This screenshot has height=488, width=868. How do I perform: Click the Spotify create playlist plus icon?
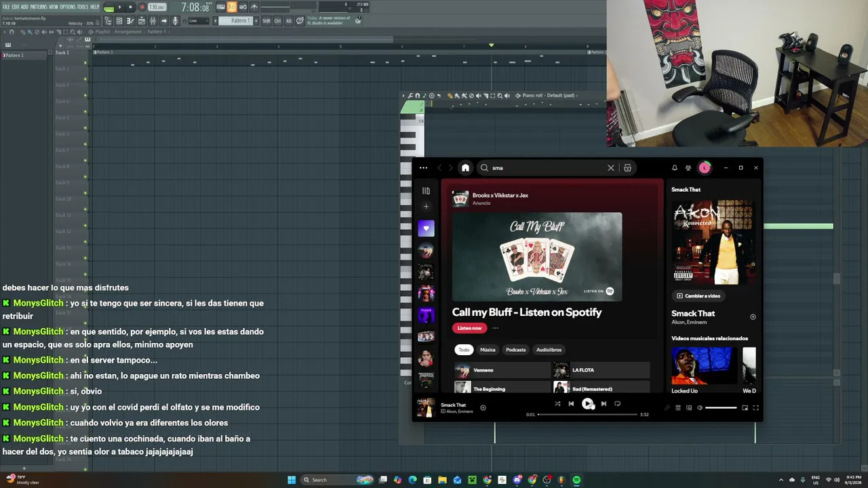[x=426, y=207]
